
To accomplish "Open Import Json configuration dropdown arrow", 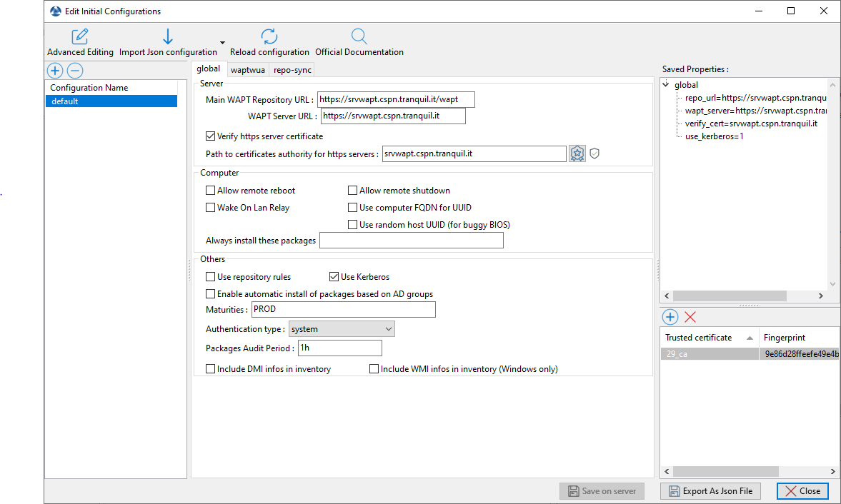I will (x=222, y=43).
